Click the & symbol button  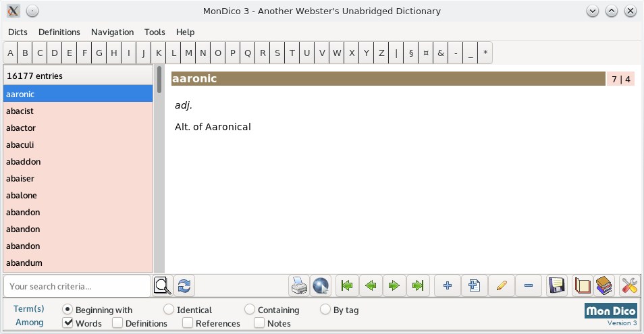coord(441,53)
